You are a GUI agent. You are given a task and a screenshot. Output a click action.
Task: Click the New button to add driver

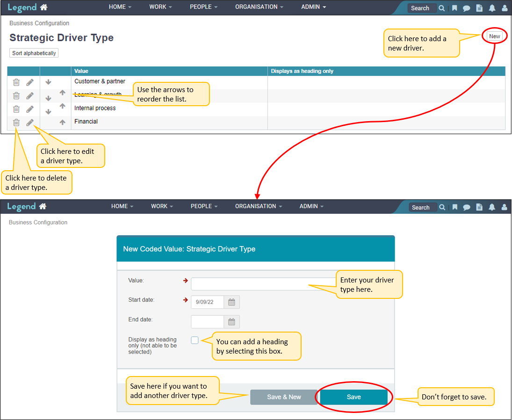494,36
